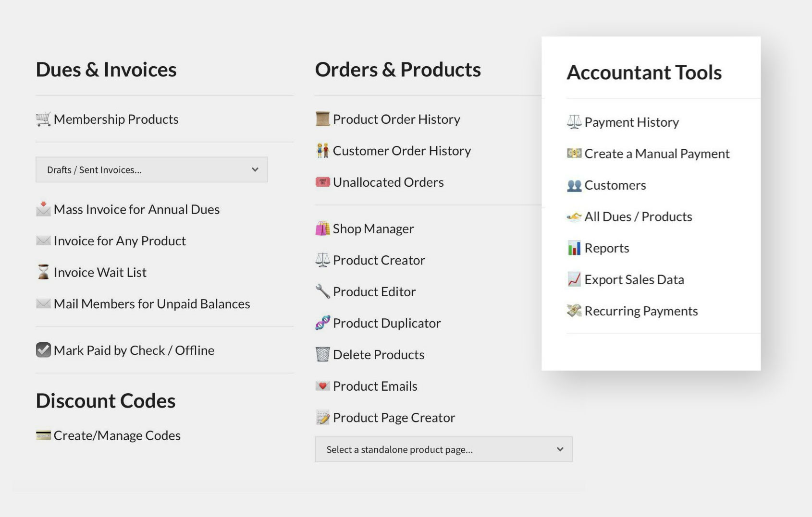
Task: Open Create/Manage Codes under Discount Codes
Action: click(x=117, y=435)
